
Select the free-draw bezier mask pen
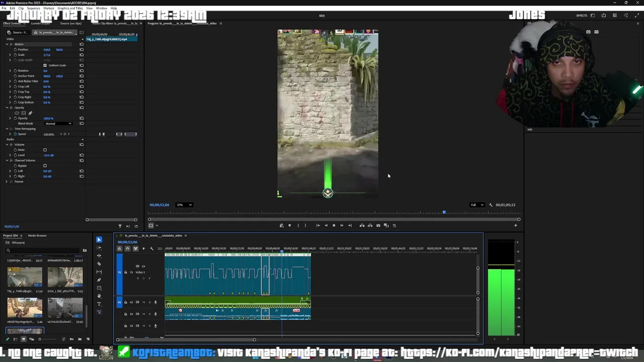tap(30, 113)
